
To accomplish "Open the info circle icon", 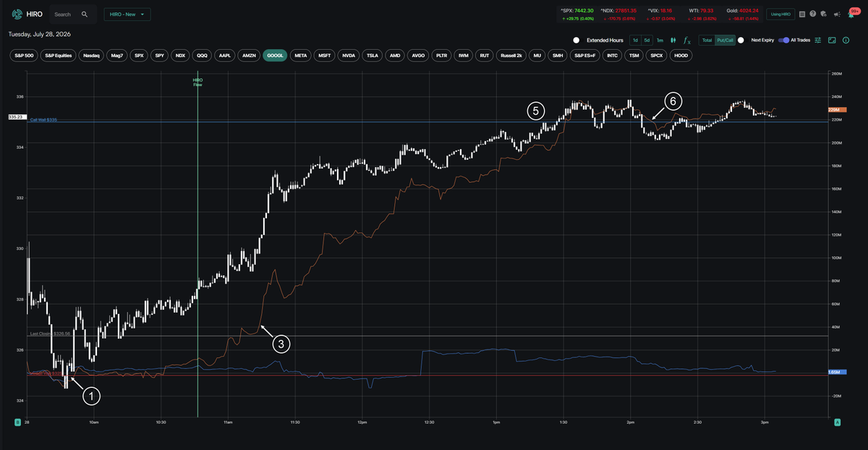I will pos(846,41).
